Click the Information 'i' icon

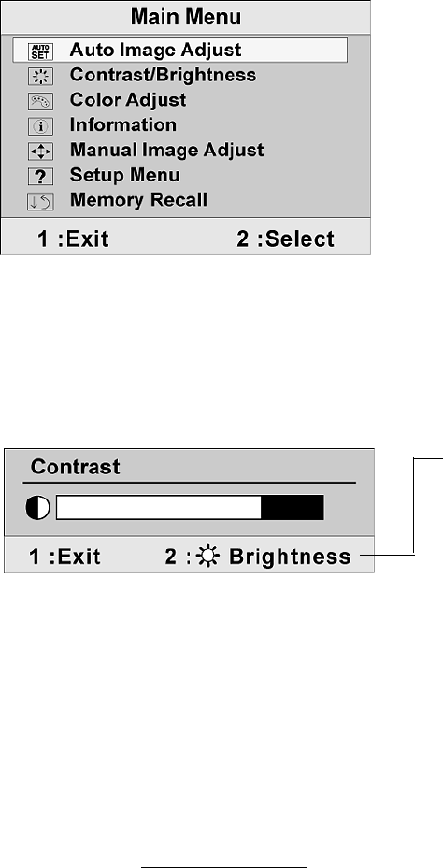(x=40, y=127)
